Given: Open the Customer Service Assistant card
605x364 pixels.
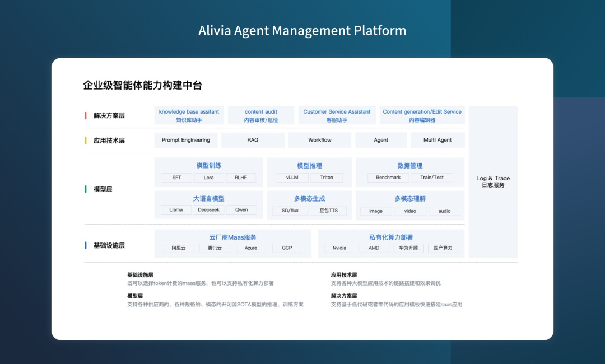Looking at the screenshot, I should pos(336,115).
